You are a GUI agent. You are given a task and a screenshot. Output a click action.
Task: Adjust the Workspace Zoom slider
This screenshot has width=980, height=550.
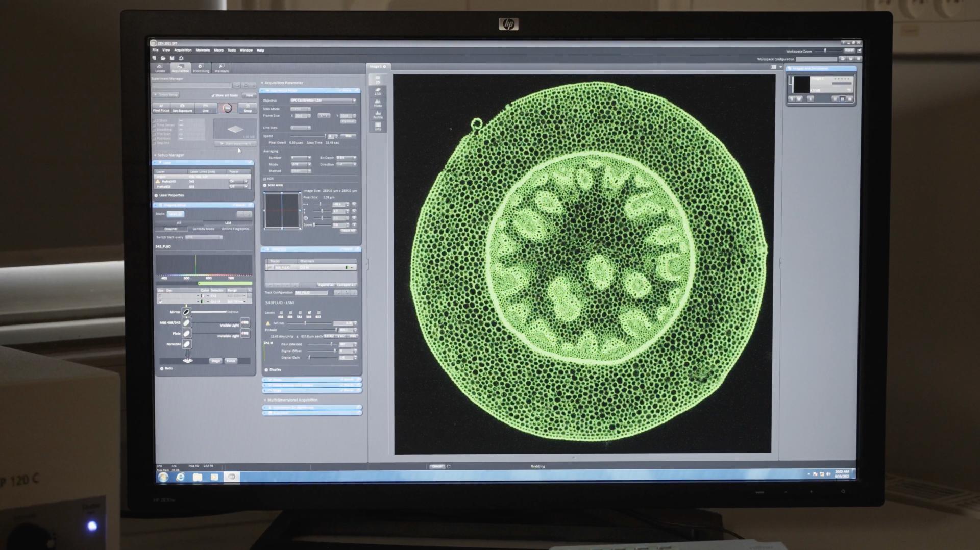point(826,51)
